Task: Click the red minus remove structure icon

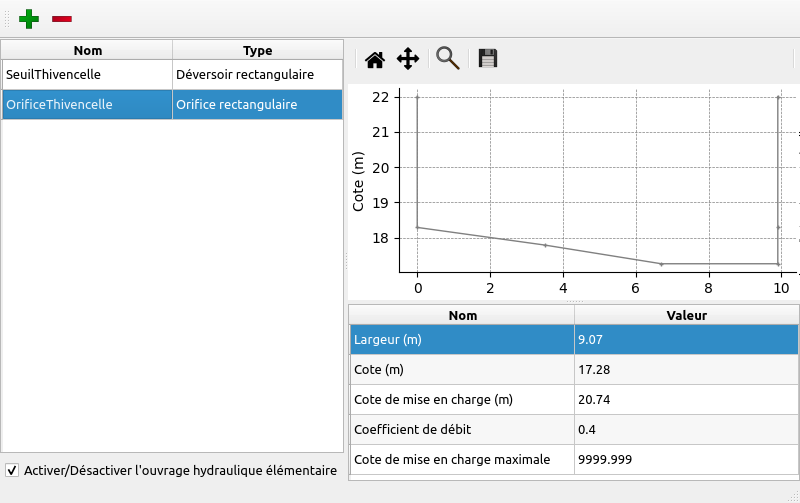Action: (62, 18)
